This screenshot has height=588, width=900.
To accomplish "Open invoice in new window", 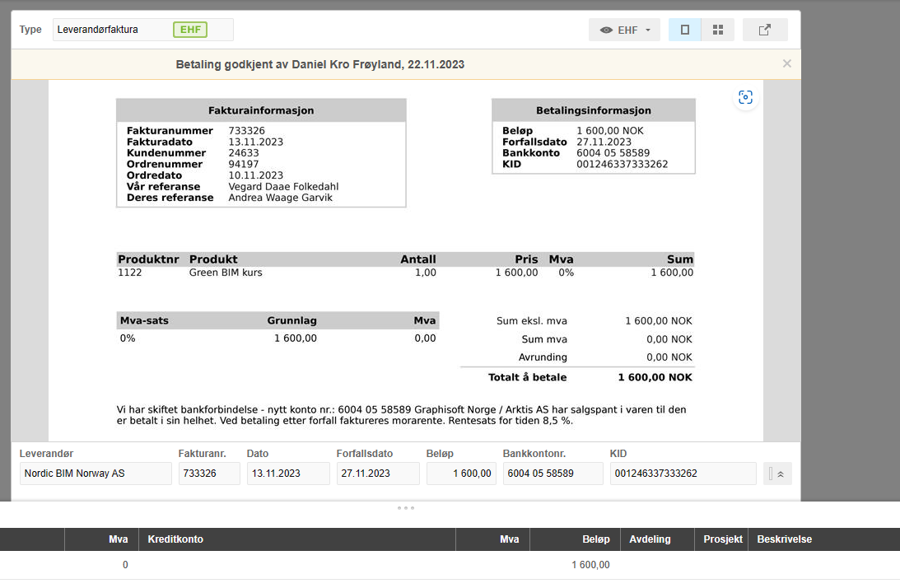I will coord(765,30).
